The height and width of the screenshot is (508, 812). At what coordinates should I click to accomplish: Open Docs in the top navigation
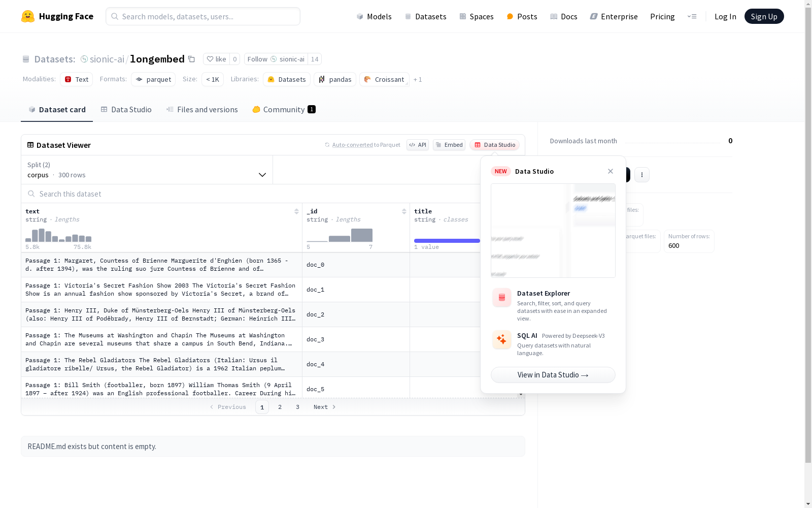[564, 16]
